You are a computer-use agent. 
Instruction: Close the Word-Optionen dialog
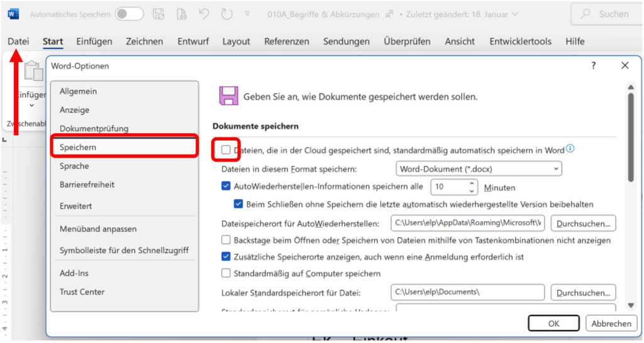[625, 65]
